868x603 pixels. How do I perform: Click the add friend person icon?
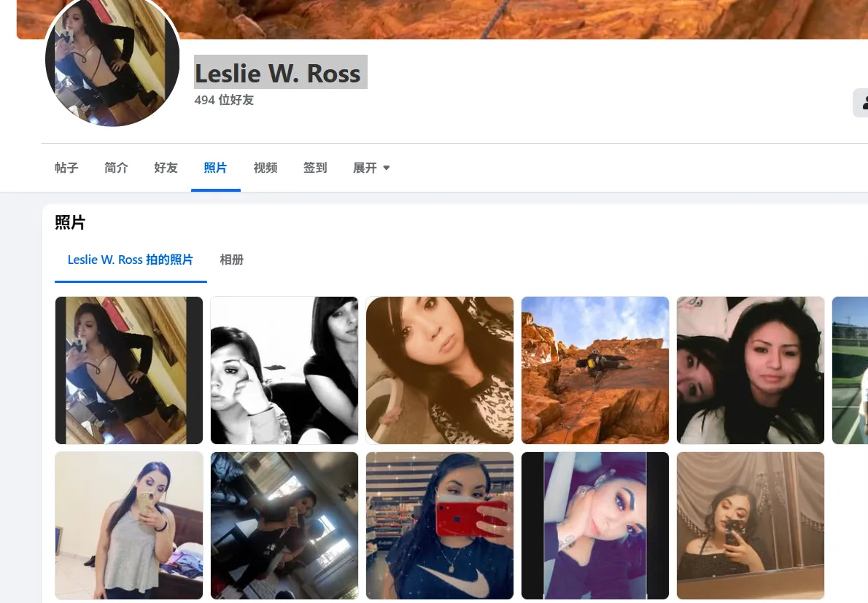coord(864,102)
